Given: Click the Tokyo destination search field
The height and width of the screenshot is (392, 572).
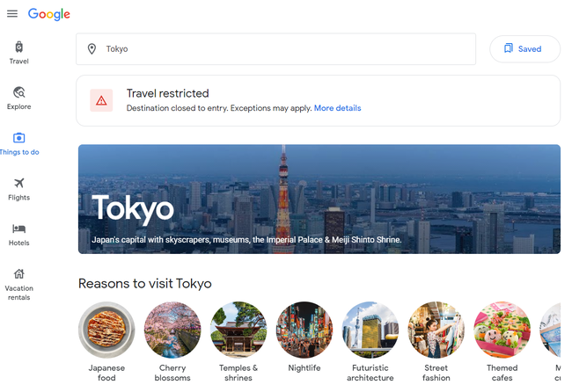Looking at the screenshot, I should click(275, 49).
